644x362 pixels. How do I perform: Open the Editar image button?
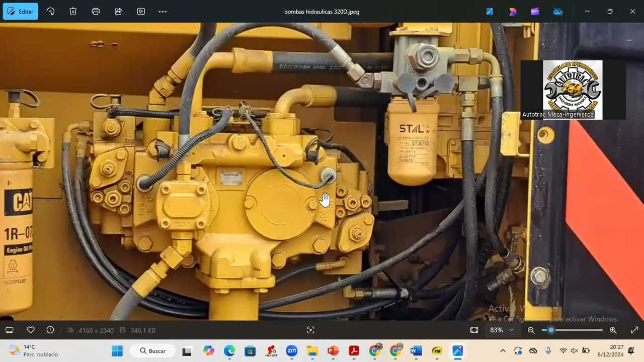[x=21, y=12]
